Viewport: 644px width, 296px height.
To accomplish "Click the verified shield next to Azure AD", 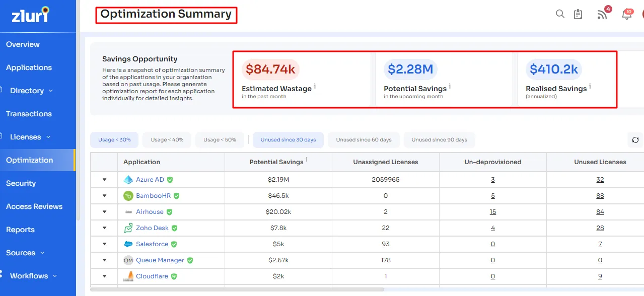I will (x=170, y=180).
